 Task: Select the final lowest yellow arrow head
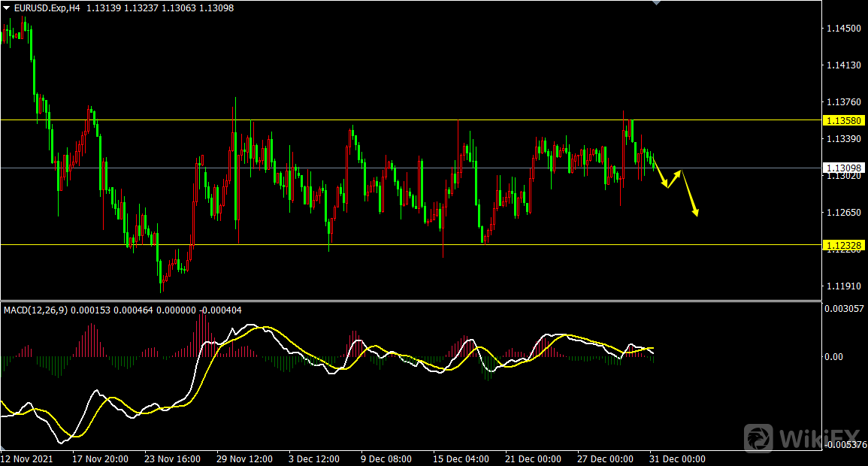coord(696,213)
